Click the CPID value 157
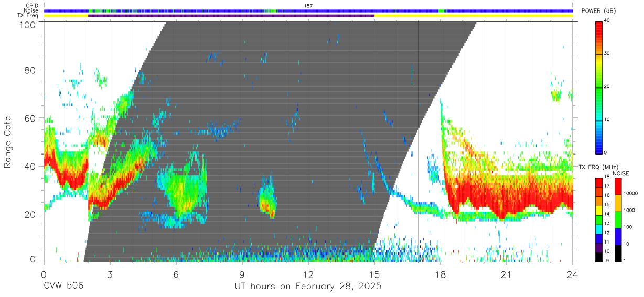Image resolution: width=644 pixels, height=297 pixels. pos(308,6)
